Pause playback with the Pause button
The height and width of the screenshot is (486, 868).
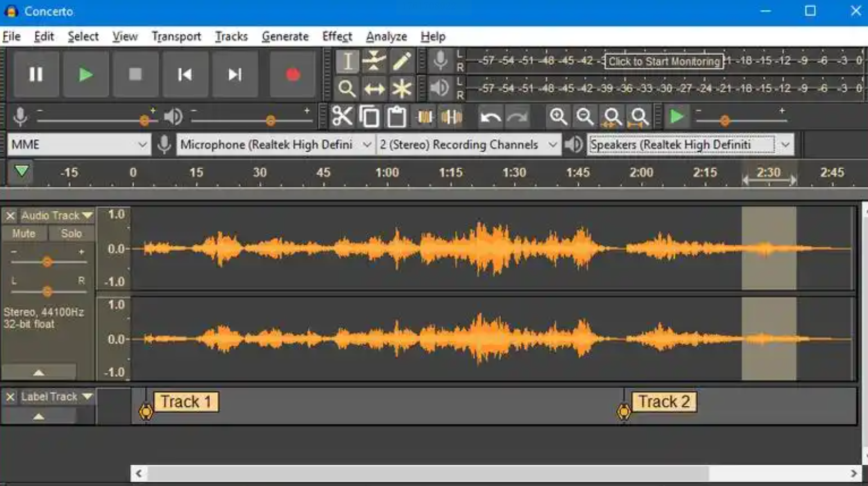click(36, 75)
